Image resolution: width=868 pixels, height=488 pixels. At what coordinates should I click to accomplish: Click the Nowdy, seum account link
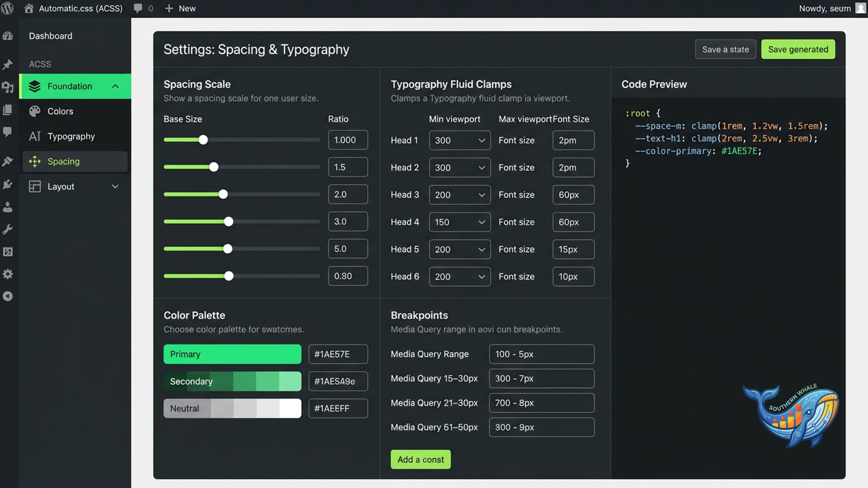click(x=825, y=8)
